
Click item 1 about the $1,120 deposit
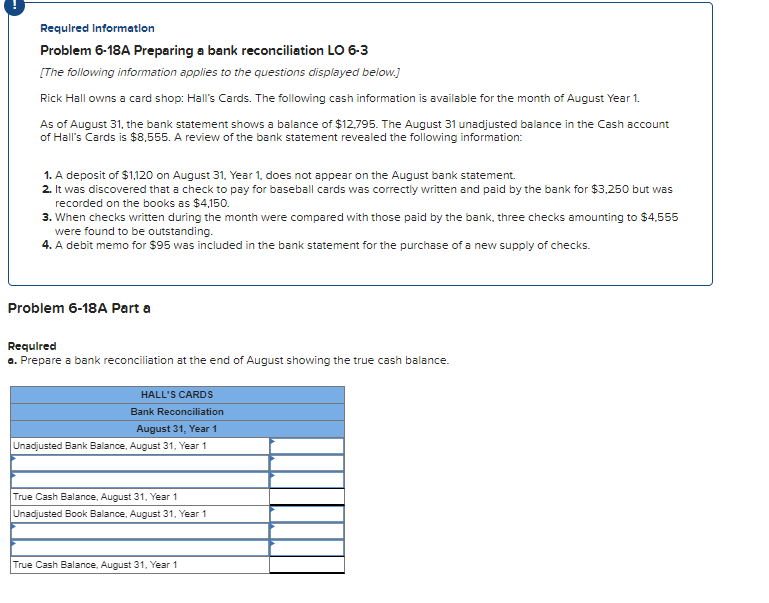tap(279, 176)
